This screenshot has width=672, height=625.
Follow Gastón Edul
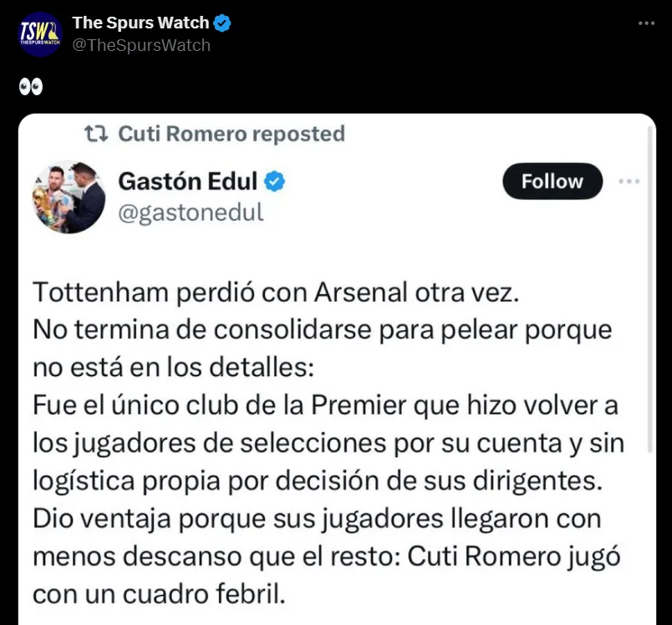click(552, 181)
